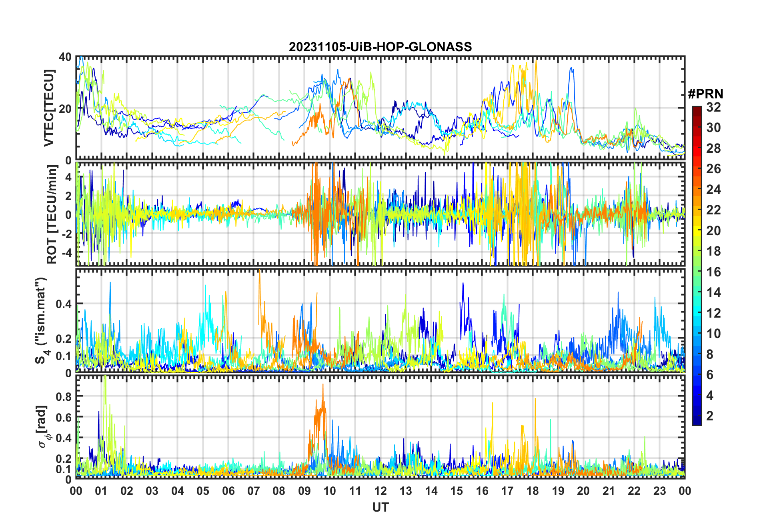Click the UT x-axis label
This screenshot has height=532, width=761.
(380, 507)
